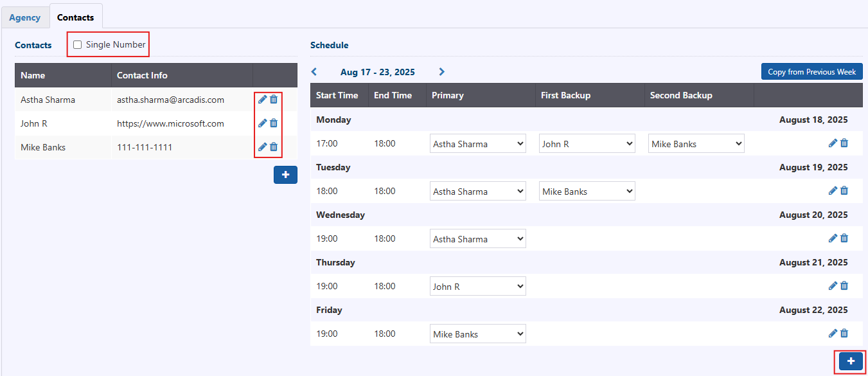Screen dimensions: 868x376
Task: Delete the Friday schedule entry
Action: coord(844,334)
